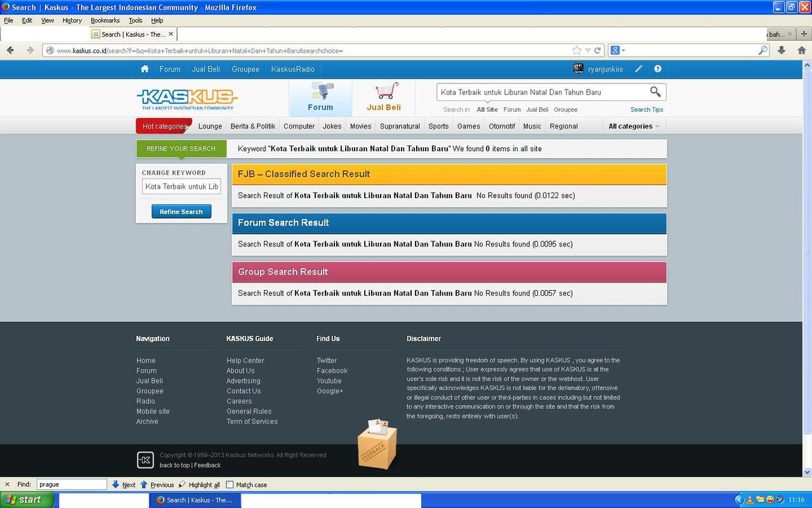This screenshot has height=508, width=812.
Task: Click Groupee in top navigation bar
Action: 246,69
